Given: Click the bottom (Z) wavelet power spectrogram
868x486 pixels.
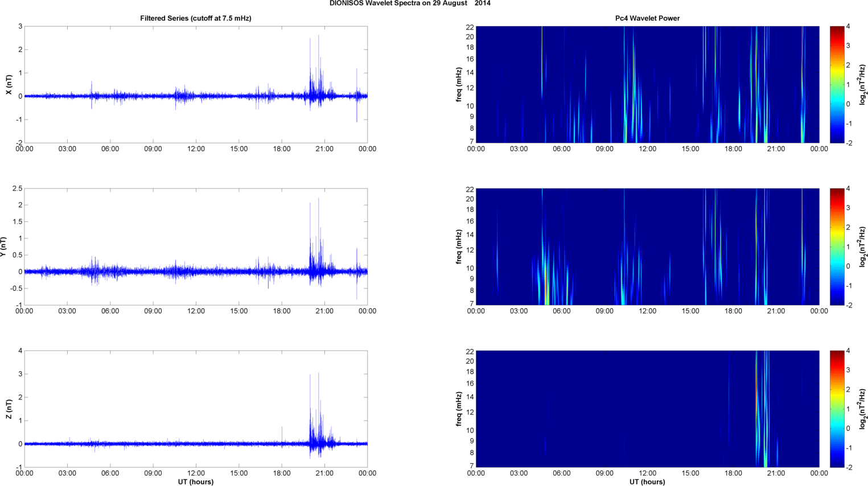Looking at the screenshot, I should click(x=647, y=409).
